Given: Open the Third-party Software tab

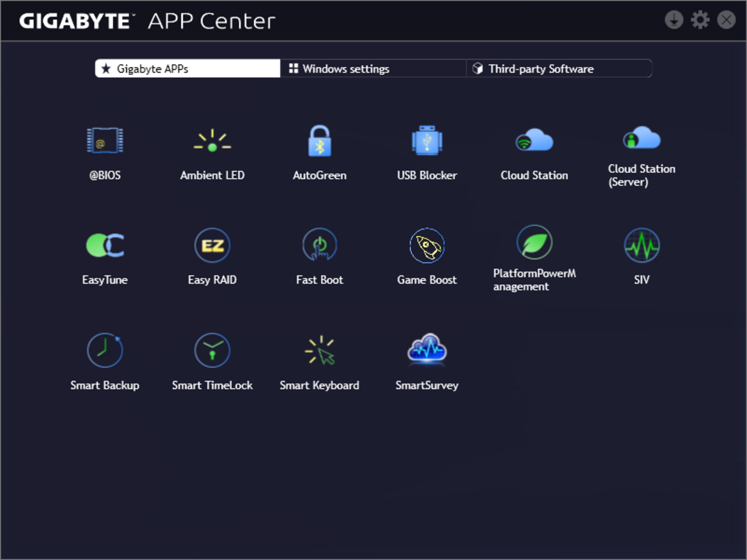Looking at the screenshot, I should [540, 68].
